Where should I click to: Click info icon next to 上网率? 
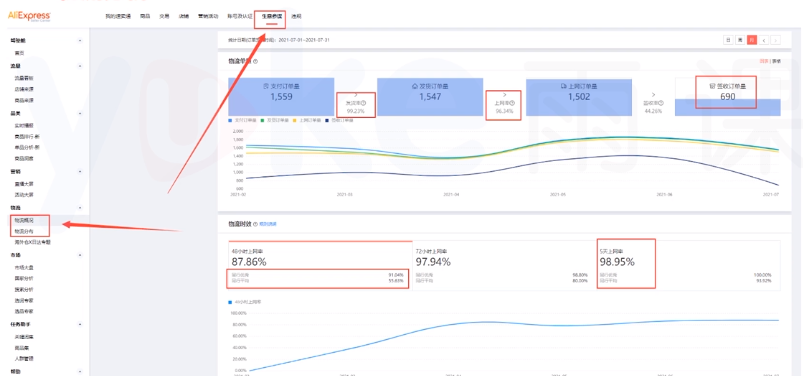512,103
